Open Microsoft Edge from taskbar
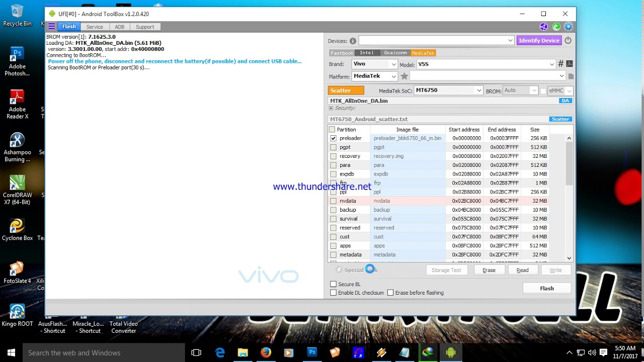This screenshot has width=644, height=362. point(220,352)
